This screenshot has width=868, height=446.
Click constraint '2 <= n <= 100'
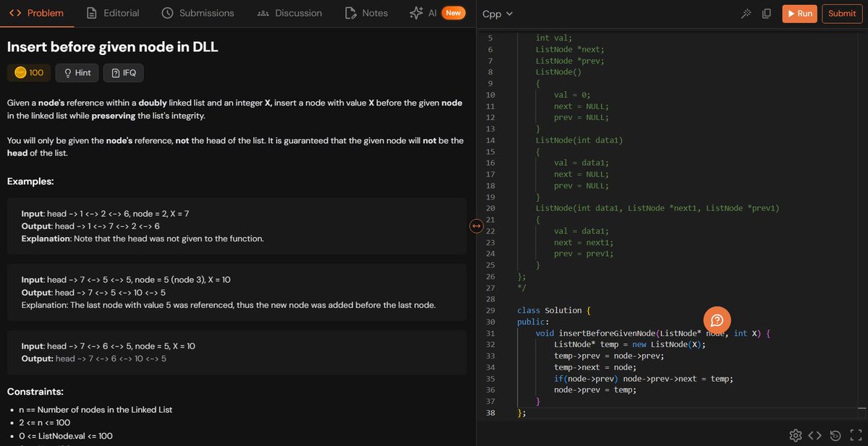coord(45,423)
